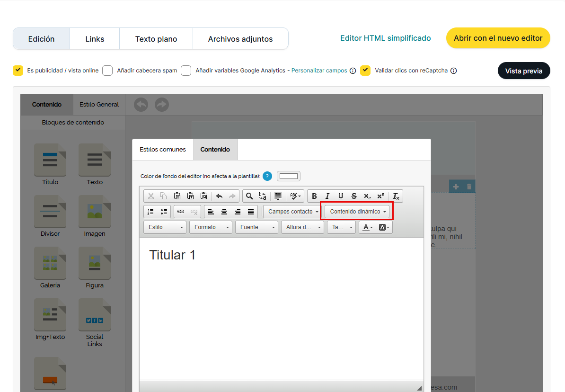Expand the Campos contacto dropdown
This screenshot has width=565, height=392.
[293, 212]
